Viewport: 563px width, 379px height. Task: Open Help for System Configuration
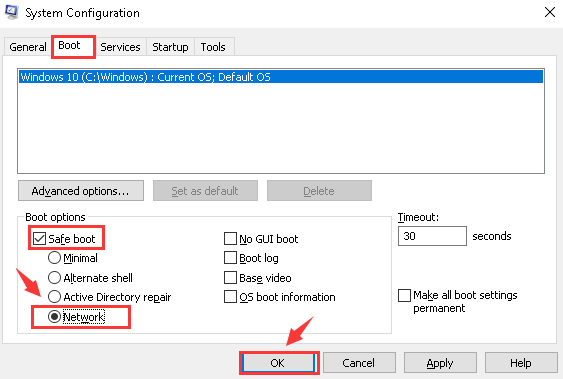click(x=521, y=363)
